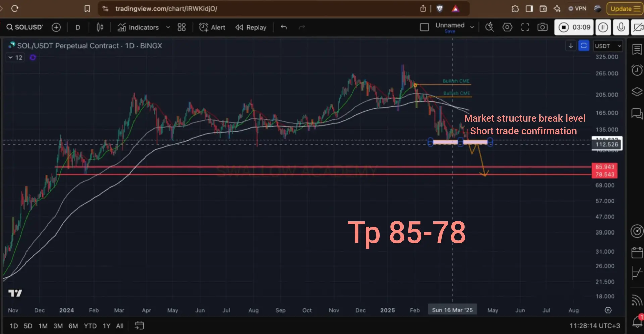
Task: Reload the page in the browser
Action: point(15,9)
